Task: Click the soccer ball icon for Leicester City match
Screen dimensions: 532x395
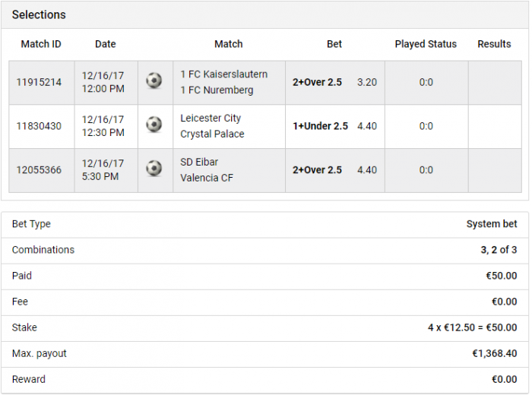Action: 154,125
